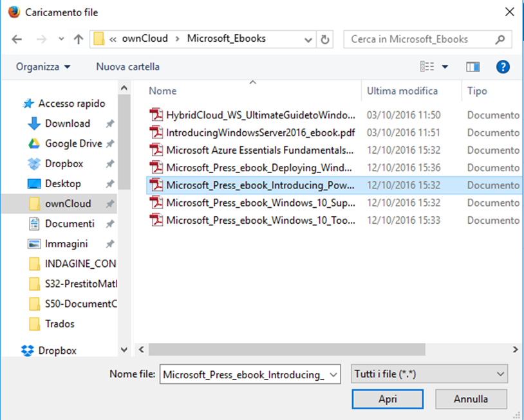The height and width of the screenshot is (420, 524).
Task: Sort by Tipo column header
Action: [477, 91]
